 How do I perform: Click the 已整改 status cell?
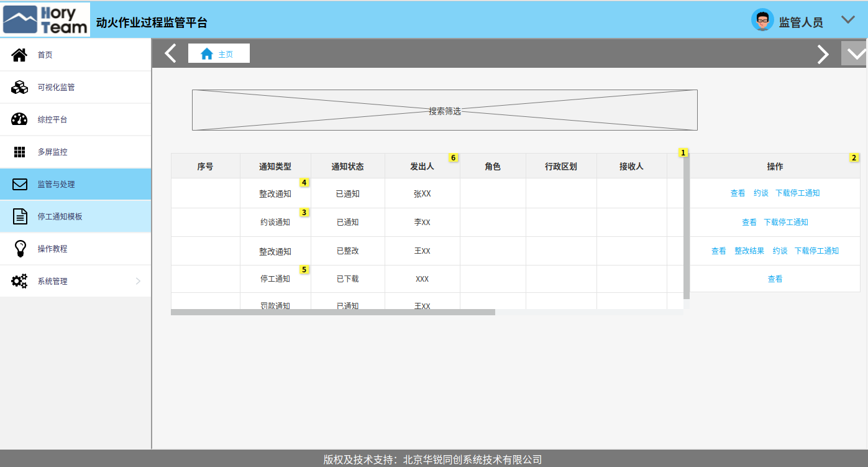(347, 251)
